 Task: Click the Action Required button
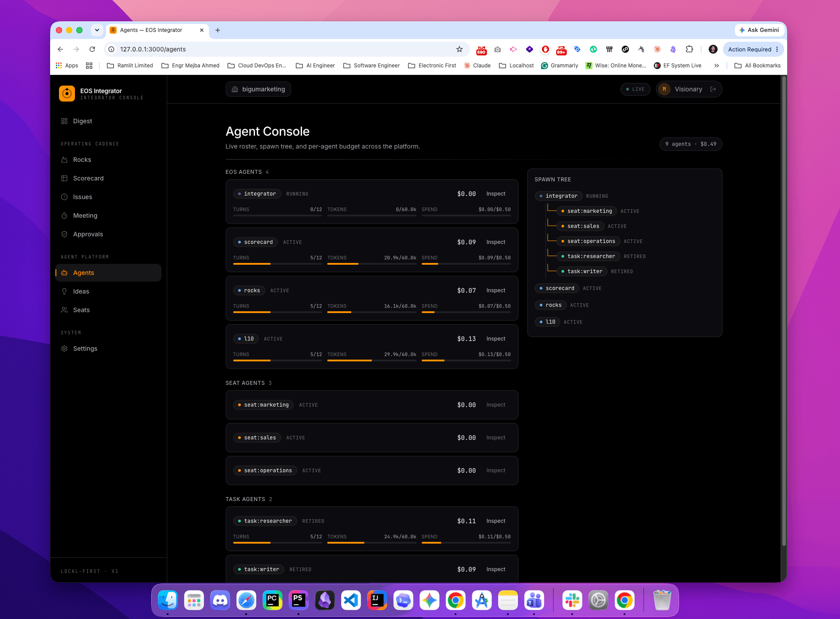click(753, 49)
